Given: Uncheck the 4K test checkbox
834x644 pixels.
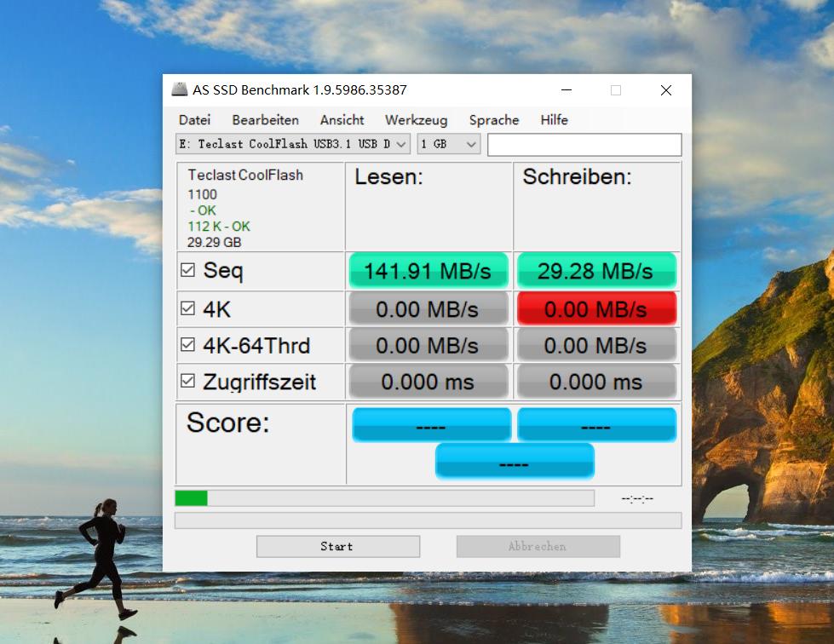Looking at the screenshot, I should tap(189, 308).
